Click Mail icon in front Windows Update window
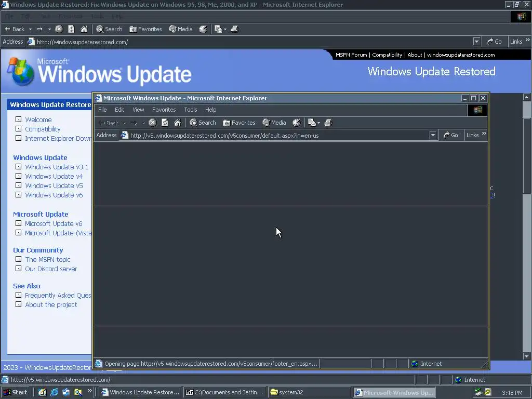The height and width of the screenshot is (399, 532). pyautogui.click(x=312, y=123)
